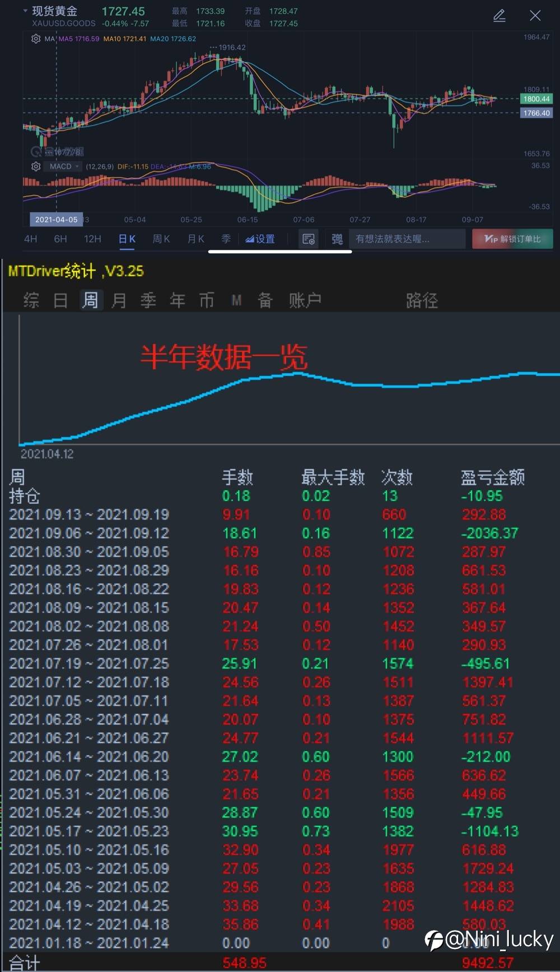560x972 pixels.
Task: Switch to the 4H timeframe
Action: pos(30,239)
